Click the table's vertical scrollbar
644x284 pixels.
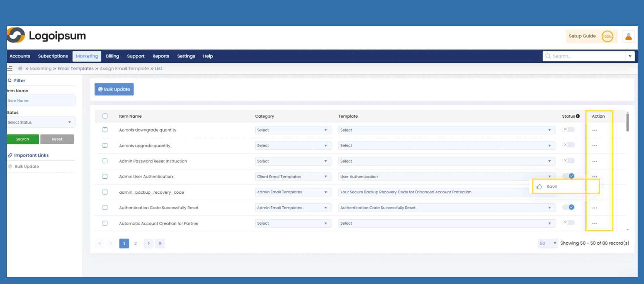[x=627, y=123]
